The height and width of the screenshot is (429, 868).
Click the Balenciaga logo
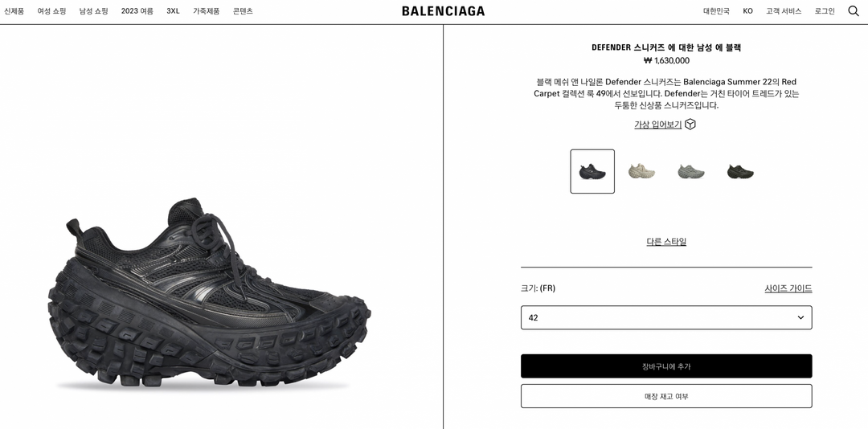tap(443, 11)
